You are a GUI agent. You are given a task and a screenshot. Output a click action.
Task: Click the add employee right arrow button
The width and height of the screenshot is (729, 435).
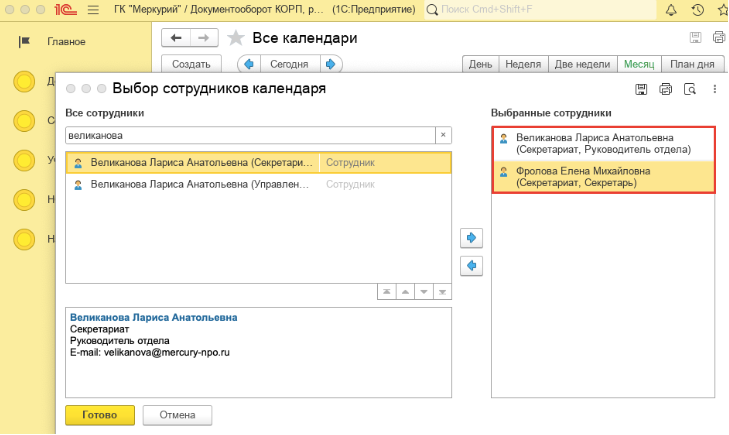(469, 238)
